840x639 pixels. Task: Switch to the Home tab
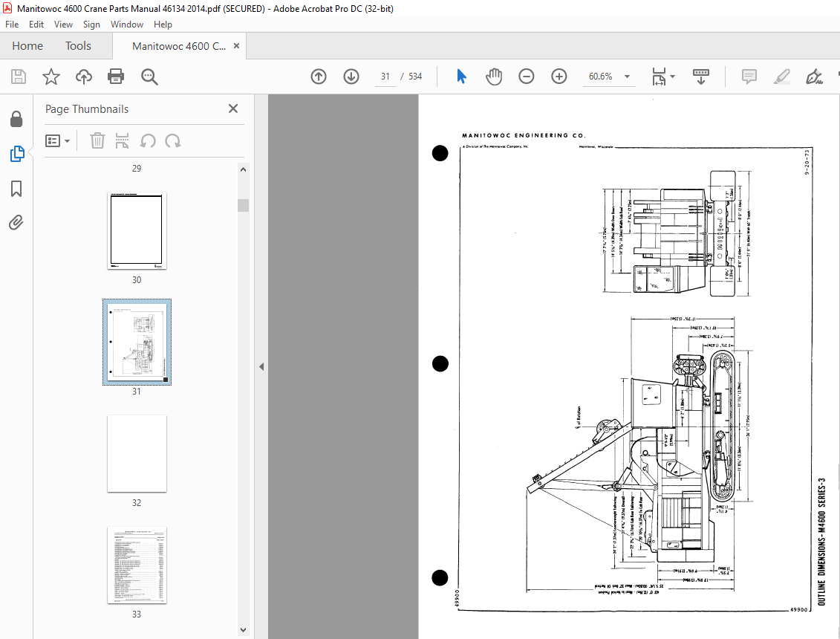click(x=27, y=46)
